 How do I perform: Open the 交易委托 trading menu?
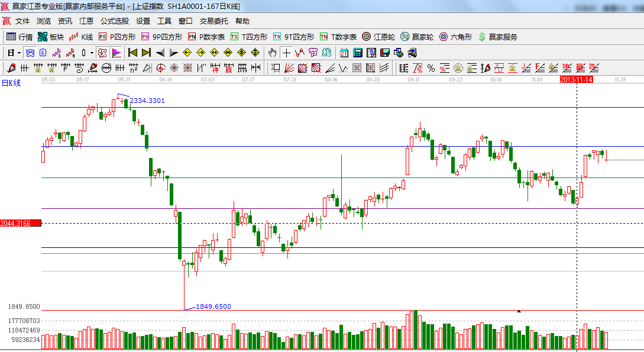[213, 21]
